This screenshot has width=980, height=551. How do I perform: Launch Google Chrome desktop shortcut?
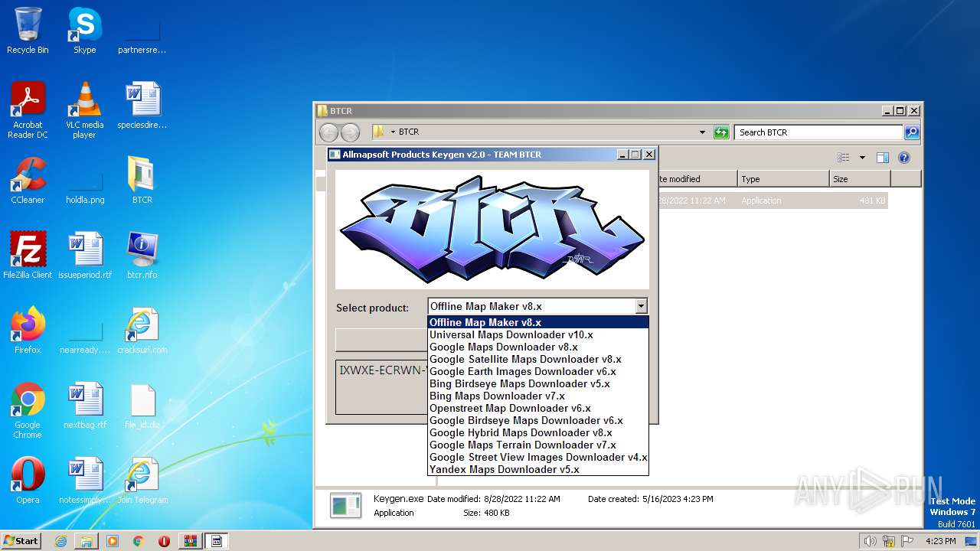[x=28, y=410]
